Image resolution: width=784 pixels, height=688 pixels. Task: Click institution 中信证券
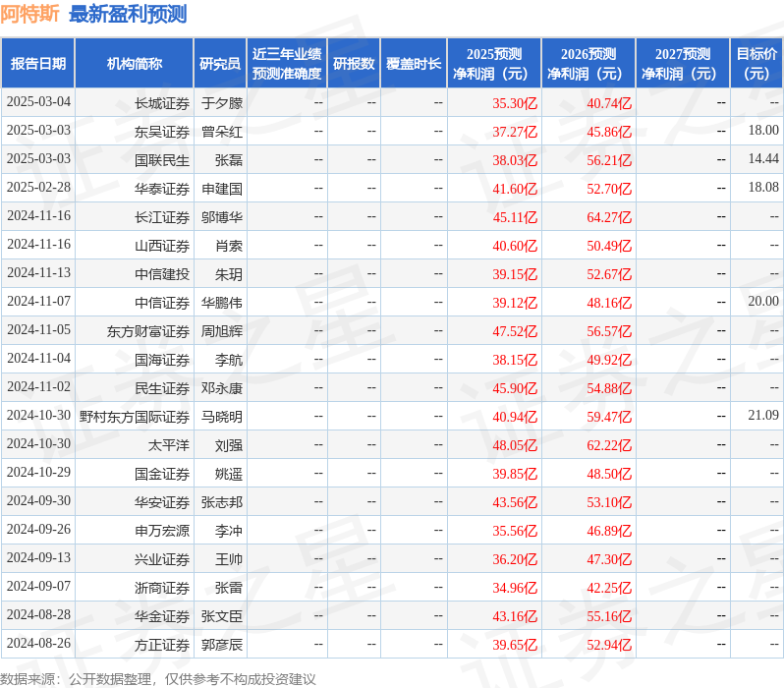(x=162, y=304)
